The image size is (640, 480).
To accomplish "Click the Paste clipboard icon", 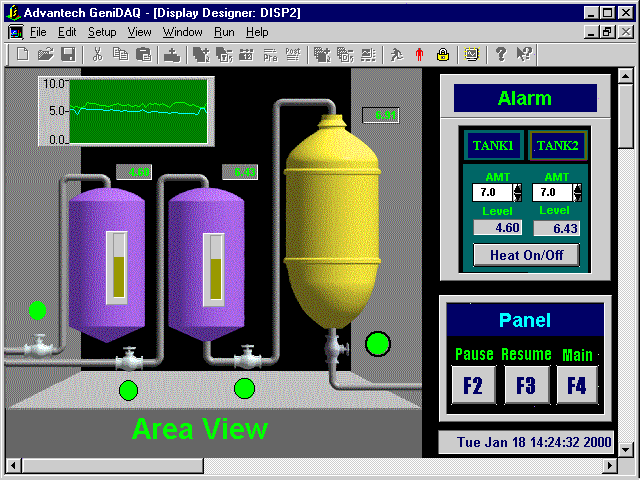I will pyautogui.click(x=143, y=54).
